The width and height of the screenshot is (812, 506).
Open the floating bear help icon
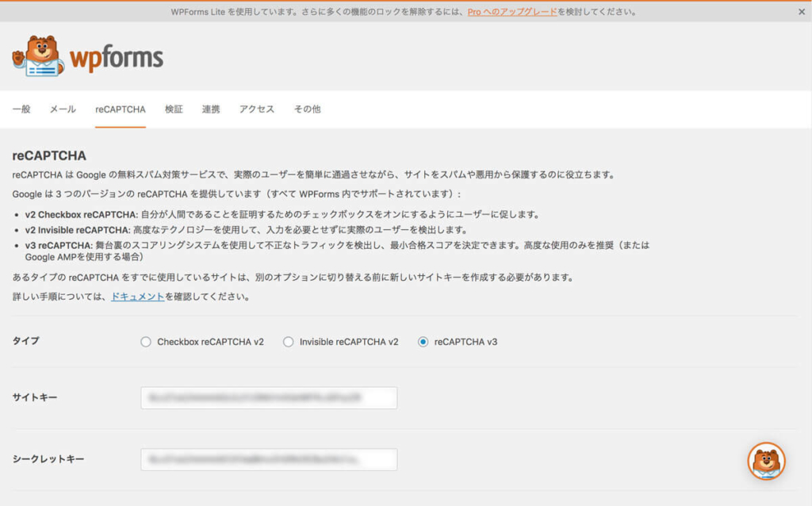[x=767, y=461]
